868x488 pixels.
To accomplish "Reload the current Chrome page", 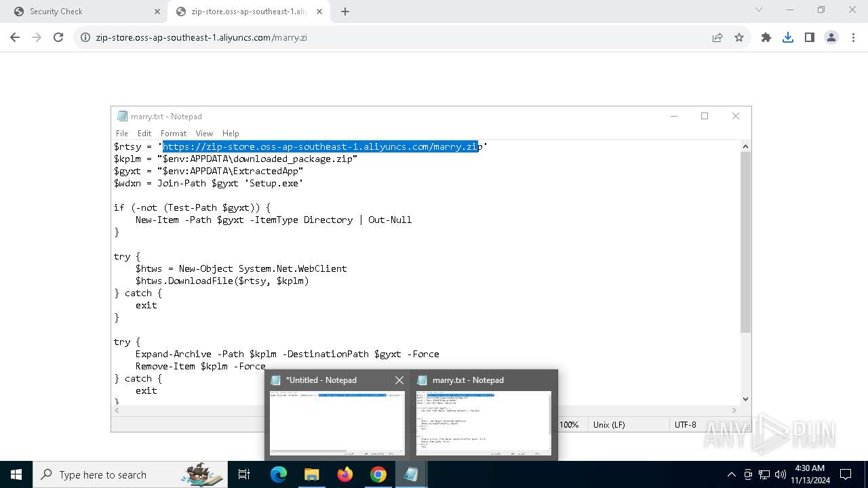I will point(58,37).
